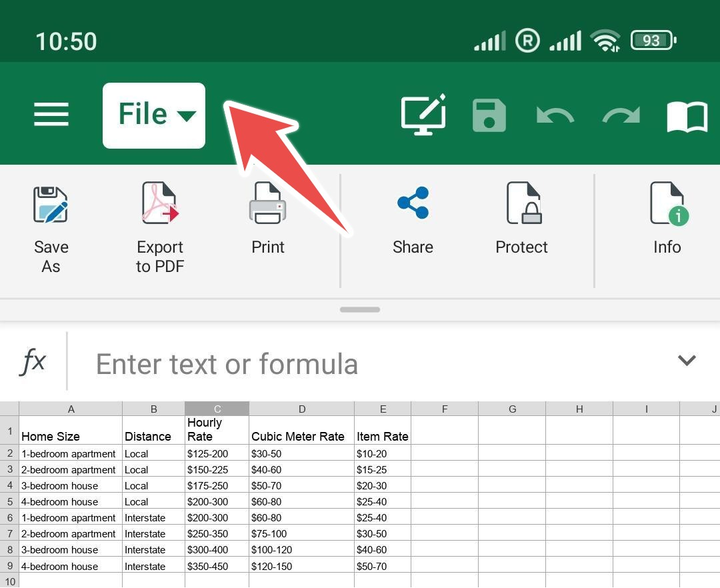Screen dimensions: 720x588
Task: Open the hamburger navigation menu
Action: click(x=51, y=114)
